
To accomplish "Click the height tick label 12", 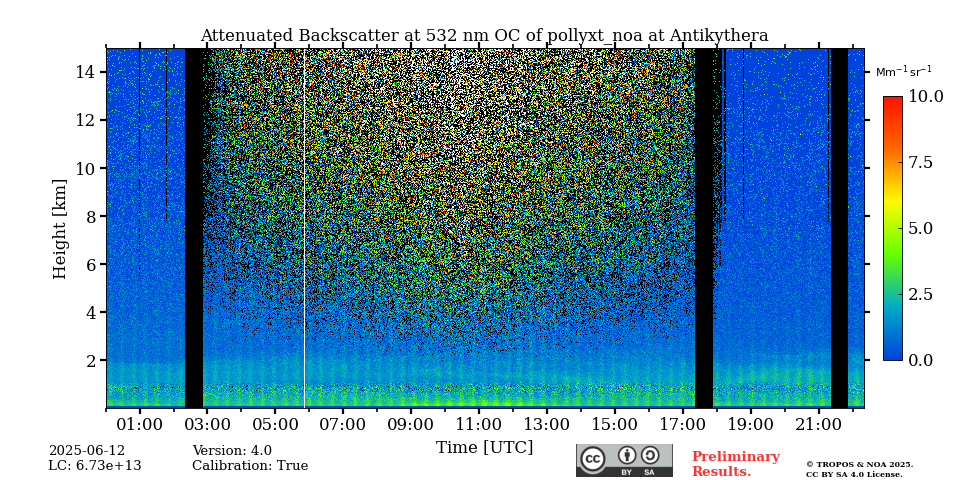I will (86, 120).
